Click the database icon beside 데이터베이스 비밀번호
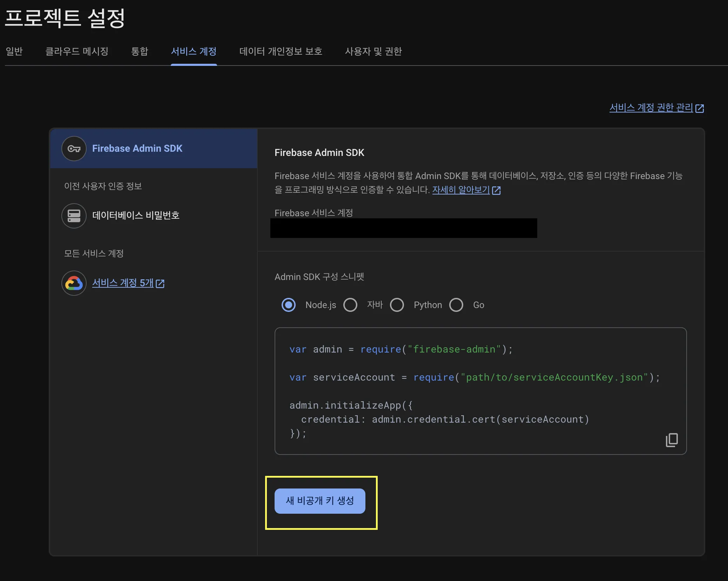Screen dimensions: 728x581 (x=74, y=216)
